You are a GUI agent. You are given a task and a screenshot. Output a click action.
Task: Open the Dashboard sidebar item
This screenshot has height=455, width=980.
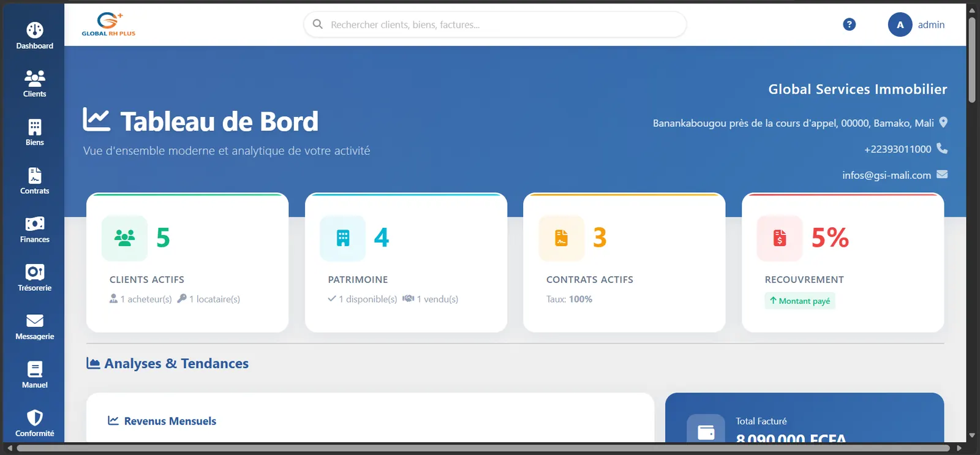34,36
